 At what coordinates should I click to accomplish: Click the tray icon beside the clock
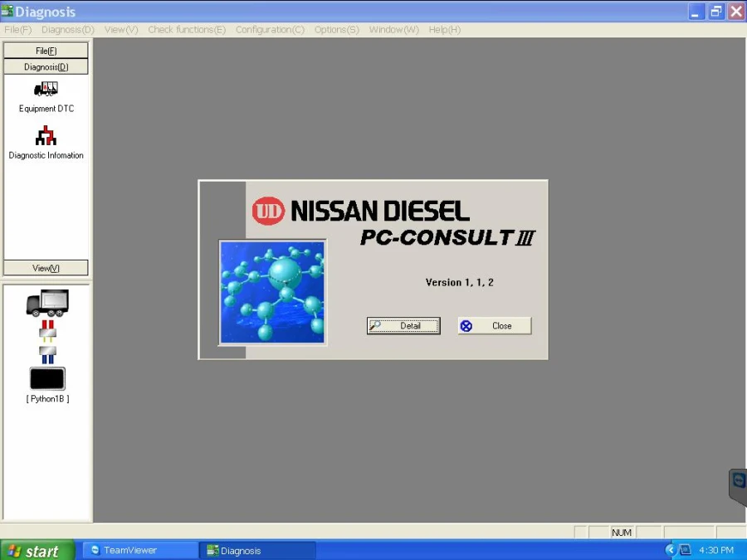(685, 550)
